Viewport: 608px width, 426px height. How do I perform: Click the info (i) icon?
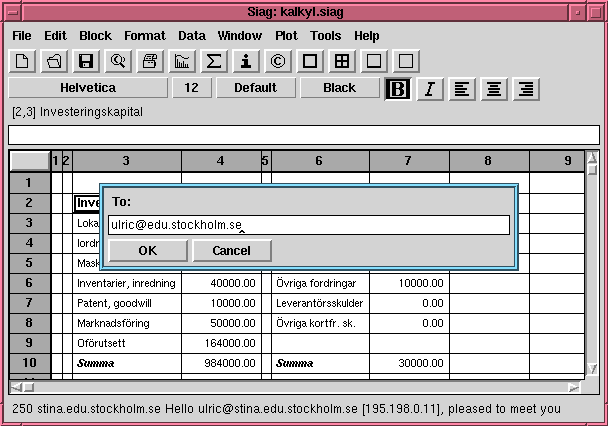[x=246, y=61]
